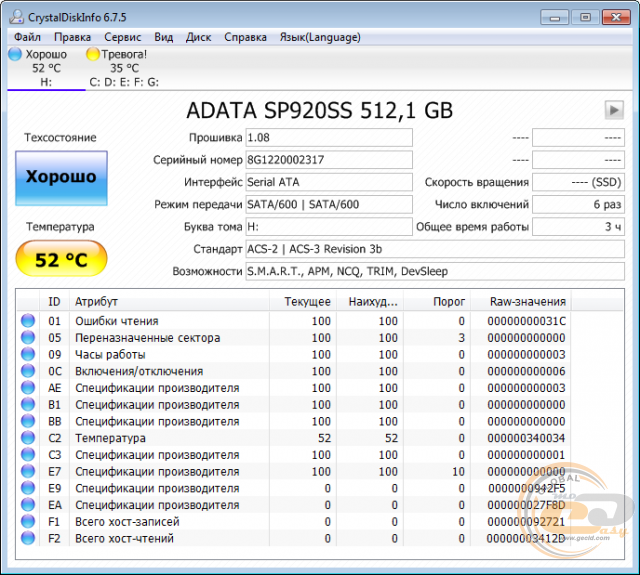Click the Возможности field with S.M.A.R.T.
The image size is (640, 575).
pos(435,271)
